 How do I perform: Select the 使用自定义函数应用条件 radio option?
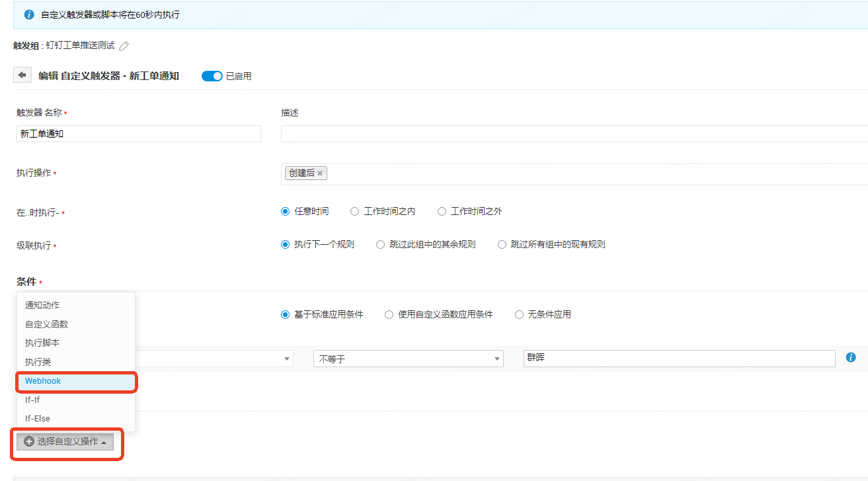389,315
